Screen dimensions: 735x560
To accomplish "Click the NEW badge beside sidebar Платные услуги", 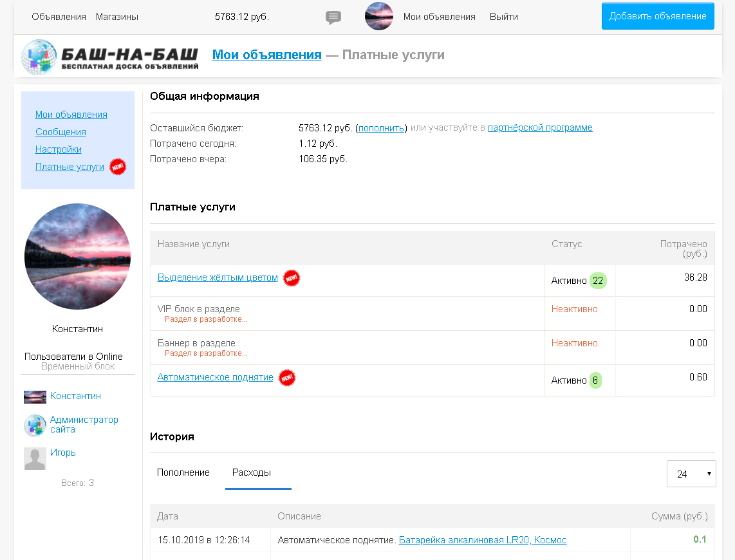I will pos(118,166).
